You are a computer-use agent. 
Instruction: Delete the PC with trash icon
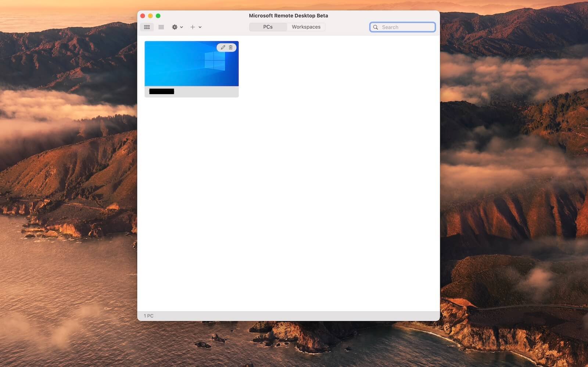pyautogui.click(x=231, y=47)
